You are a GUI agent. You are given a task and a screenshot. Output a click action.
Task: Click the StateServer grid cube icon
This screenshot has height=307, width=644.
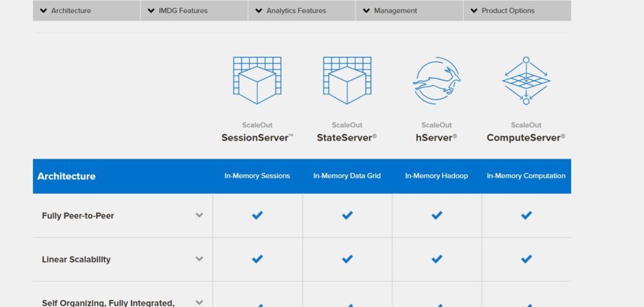pyautogui.click(x=347, y=81)
